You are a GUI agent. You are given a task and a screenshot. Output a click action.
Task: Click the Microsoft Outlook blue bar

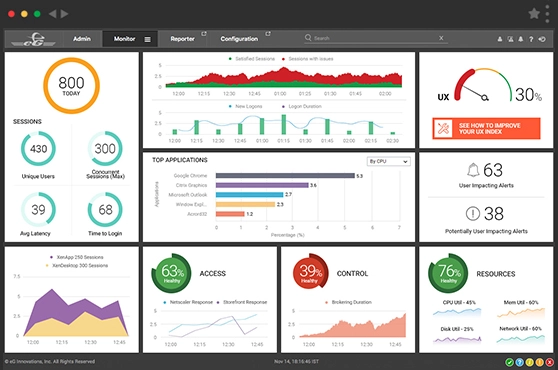249,195
